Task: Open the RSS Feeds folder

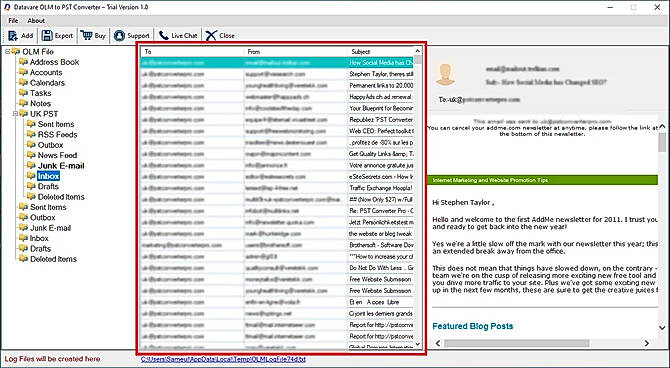Action: pyautogui.click(x=57, y=135)
